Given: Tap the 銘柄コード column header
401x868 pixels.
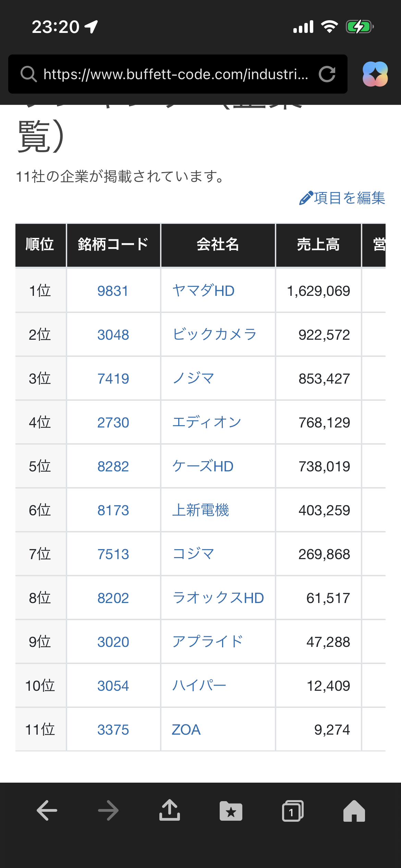Looking at the screenshot, I should 113,245.
